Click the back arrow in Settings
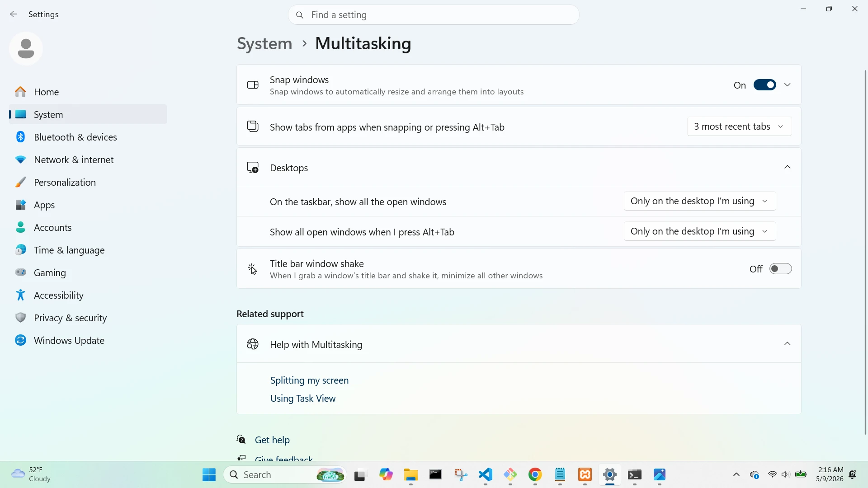Image resolution: width=868 pixels, height=488 pixels. pos(14,14)
